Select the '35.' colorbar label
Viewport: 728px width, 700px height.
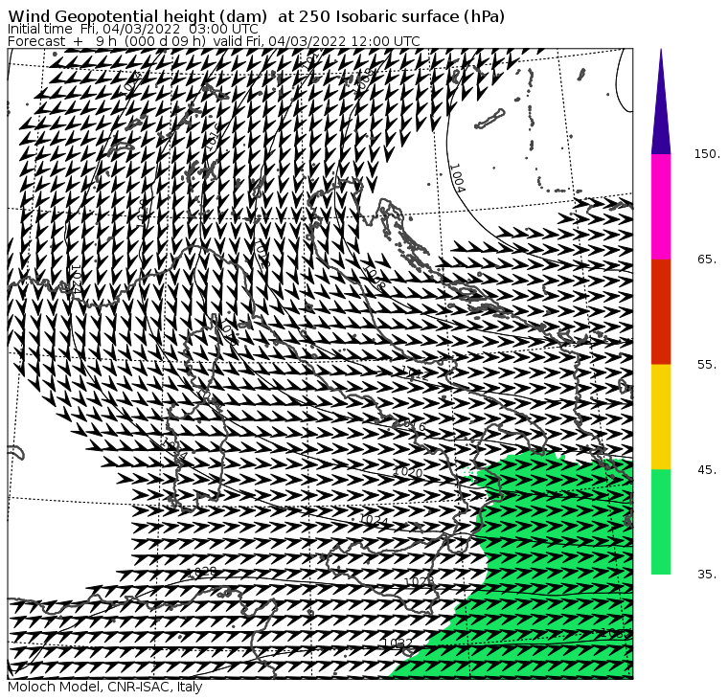click(x=707, y=575)
